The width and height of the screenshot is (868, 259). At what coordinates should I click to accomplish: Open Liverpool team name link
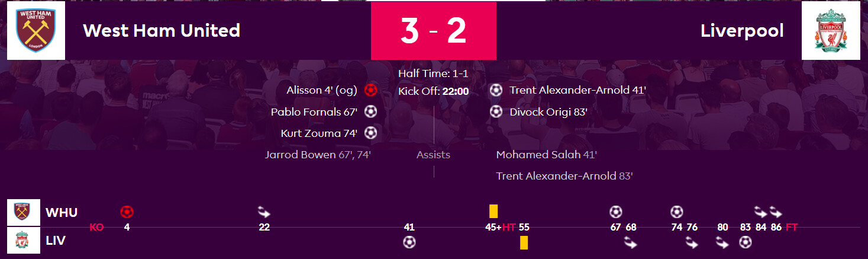pyautogui.click(x=742, y=31)
